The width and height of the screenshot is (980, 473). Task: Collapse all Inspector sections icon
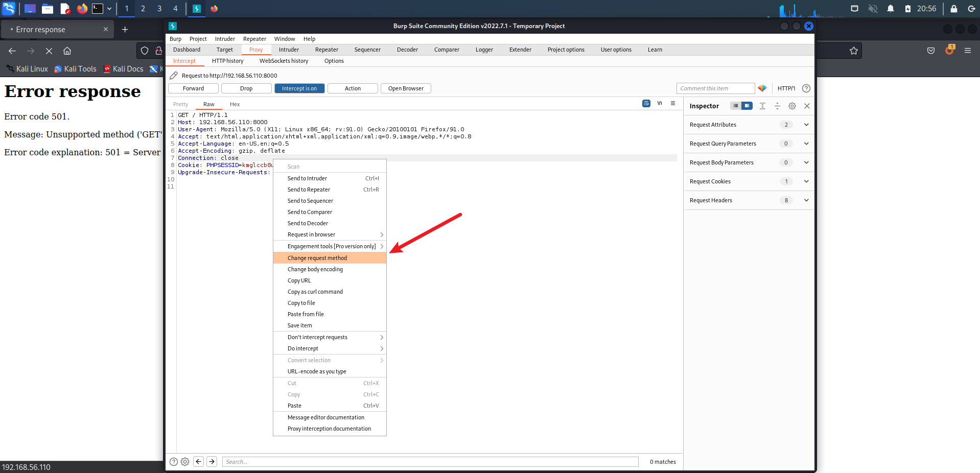(777, 106)
